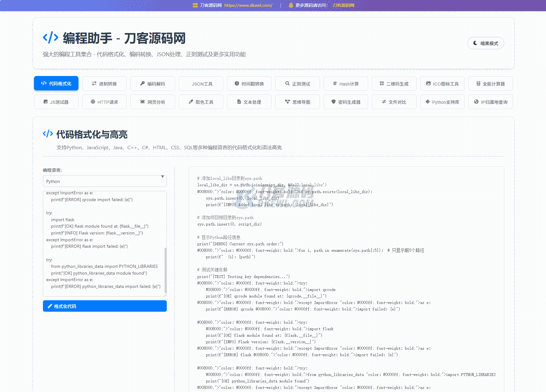
Task: Click the QR grid icon on 二维码生成
Action: [x=382, y=83]
